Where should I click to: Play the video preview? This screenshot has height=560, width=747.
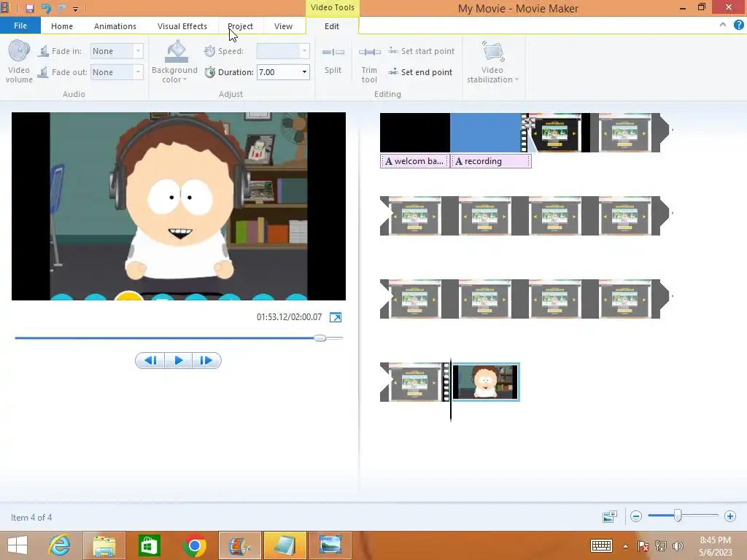tap(179, 360)
